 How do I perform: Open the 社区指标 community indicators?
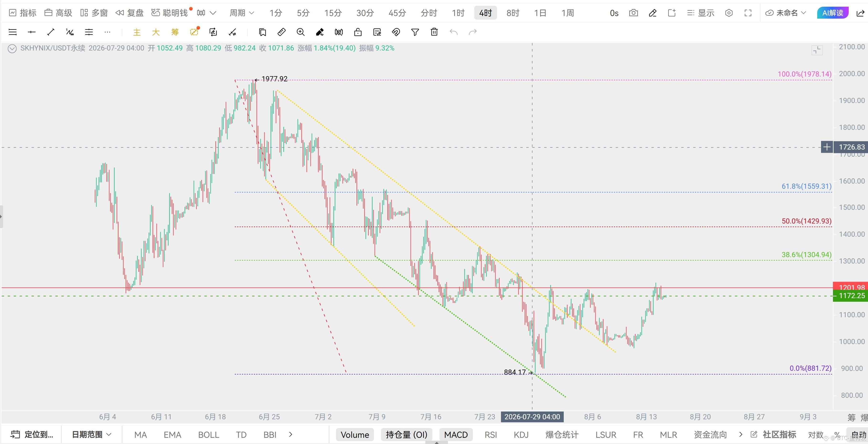773,434
